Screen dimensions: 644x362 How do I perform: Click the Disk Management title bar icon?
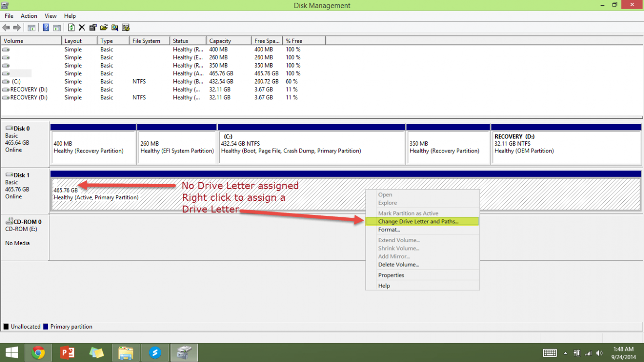tap(5, 5)
